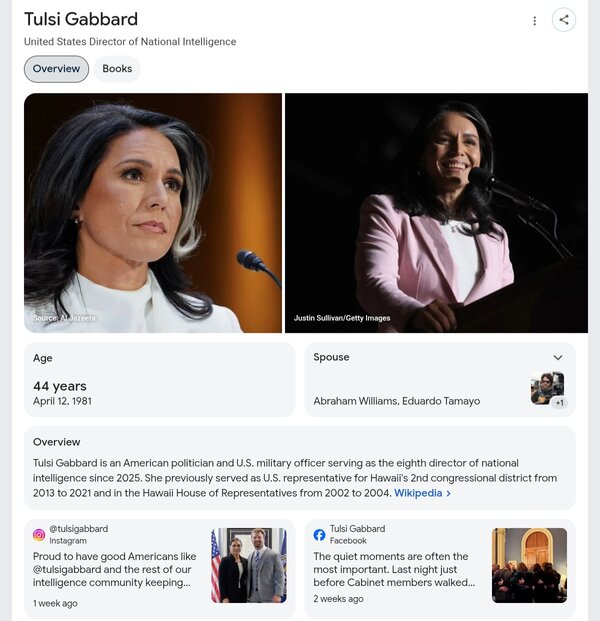
Task: View the Al Jazeera sourced photo
Action: (153, 213)
